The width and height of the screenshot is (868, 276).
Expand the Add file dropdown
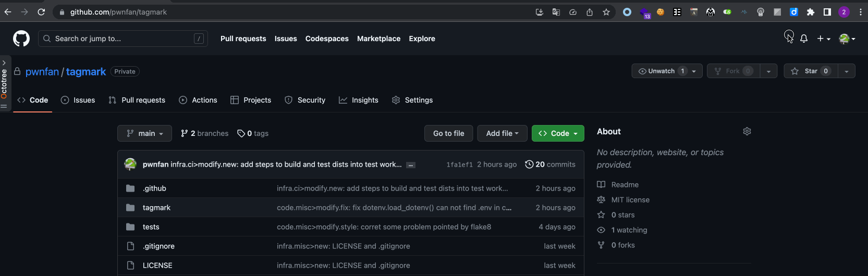click(x=503, y=133)
